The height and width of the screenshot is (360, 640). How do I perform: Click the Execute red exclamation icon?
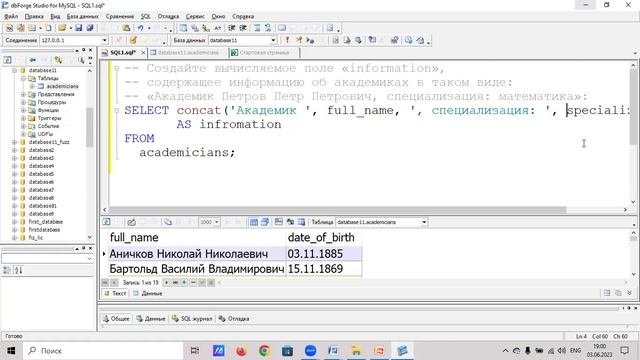point(287,40)
